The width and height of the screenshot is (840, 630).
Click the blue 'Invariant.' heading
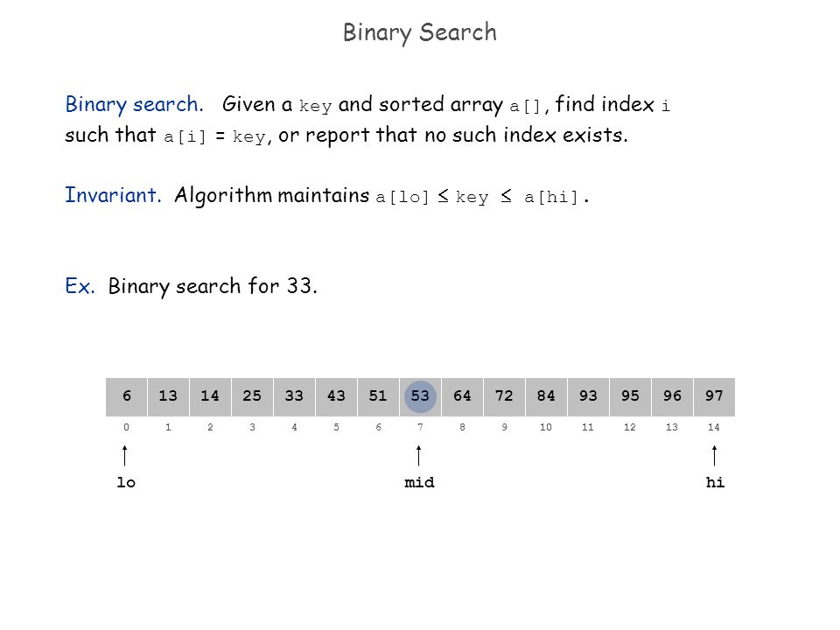(x=113, y=195)
